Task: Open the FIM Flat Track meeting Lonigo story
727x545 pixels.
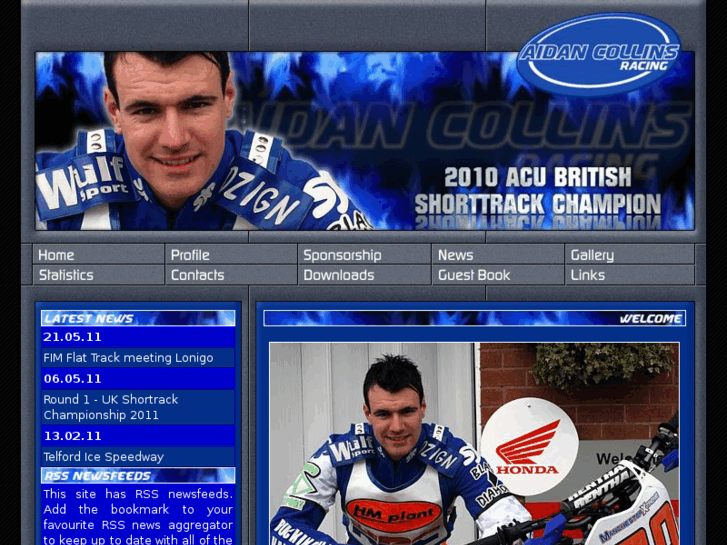Action: (128, 358)
